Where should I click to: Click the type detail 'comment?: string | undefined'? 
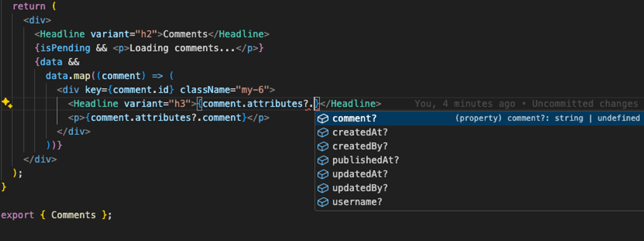click(x=573, y=118)
